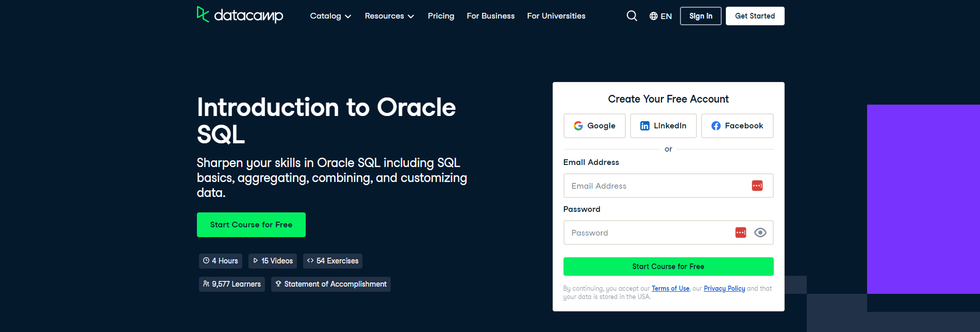Focus the Password input field
Viewport: 980px width, 332px height.
668,233
